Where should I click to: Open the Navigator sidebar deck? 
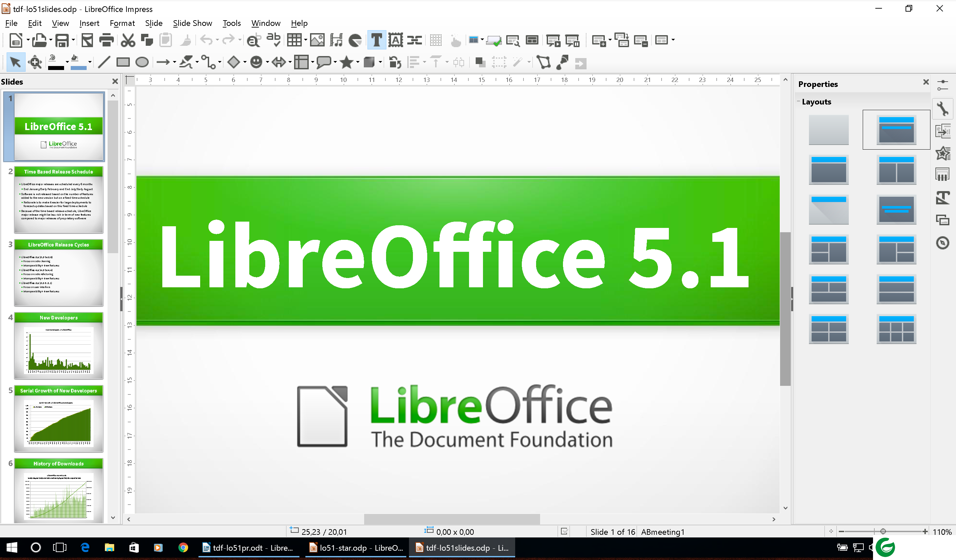click(x=943, y=243)
